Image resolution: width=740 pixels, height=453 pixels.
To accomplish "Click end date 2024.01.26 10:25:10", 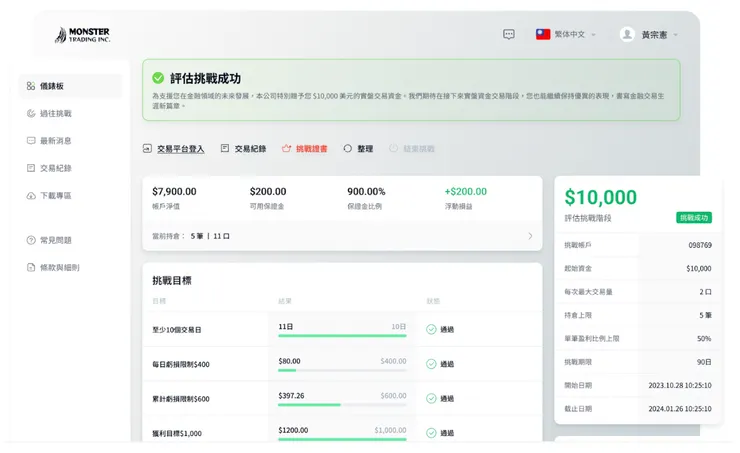I will (680, 409).
